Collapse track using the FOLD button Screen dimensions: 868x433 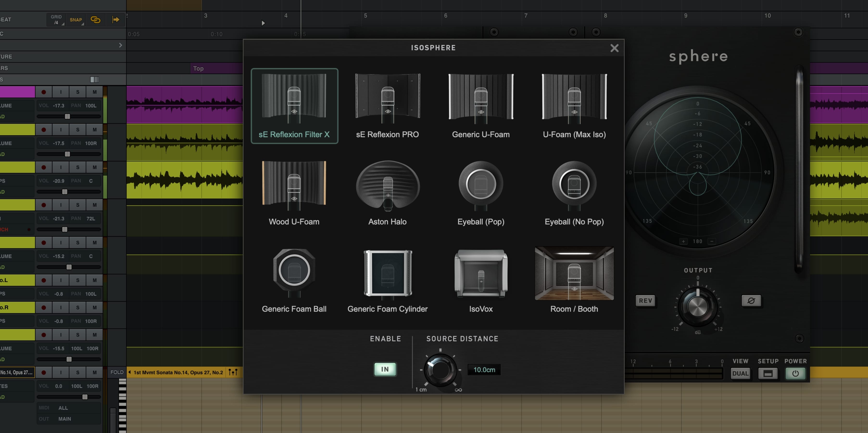[x=117, y=372]
